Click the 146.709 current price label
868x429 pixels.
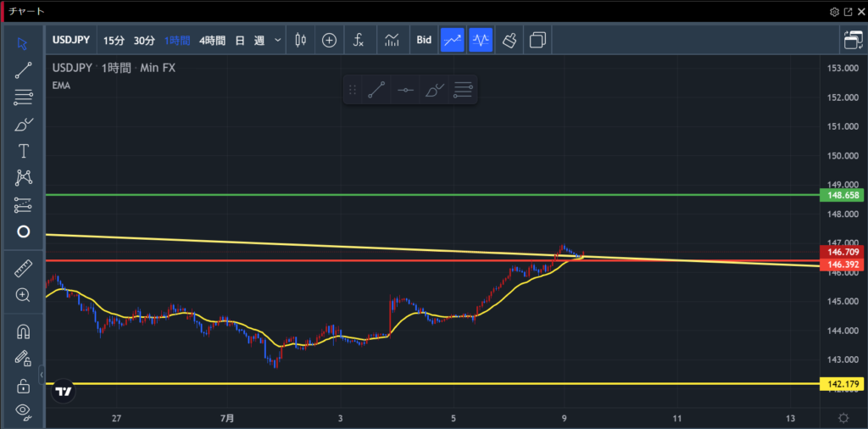click(842, 253)
